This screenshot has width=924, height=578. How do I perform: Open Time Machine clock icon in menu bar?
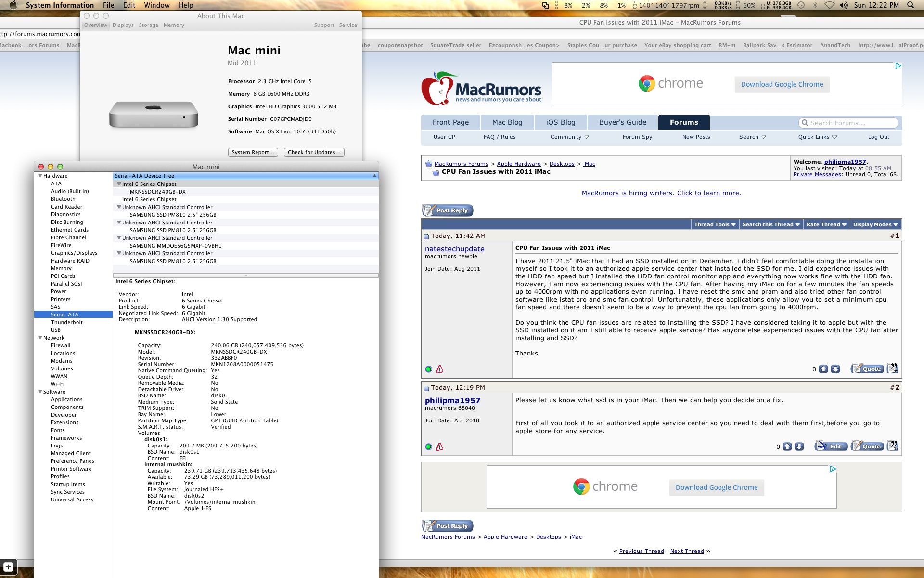[801, 5]
